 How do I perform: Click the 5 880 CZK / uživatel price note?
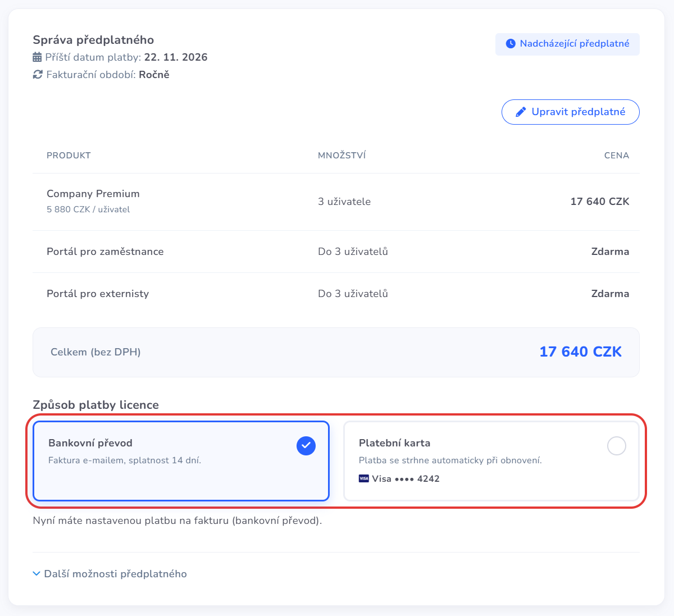[88, 209]
